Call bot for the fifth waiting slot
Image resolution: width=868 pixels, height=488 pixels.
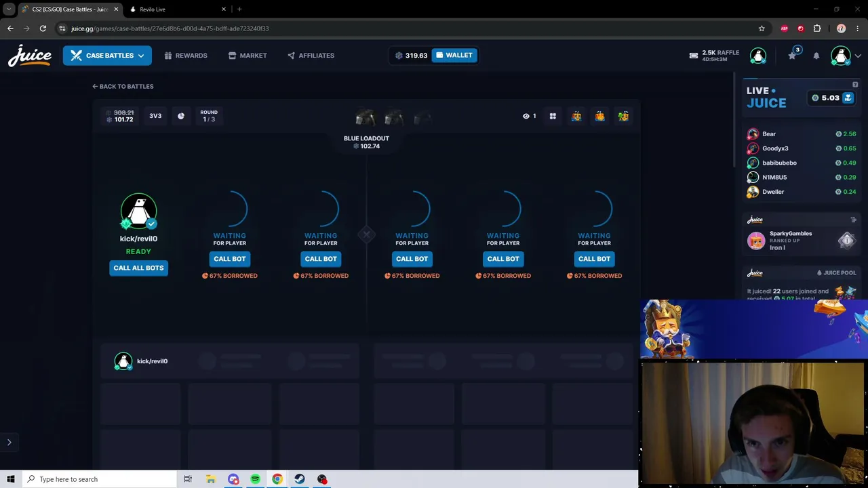[594, 259]
